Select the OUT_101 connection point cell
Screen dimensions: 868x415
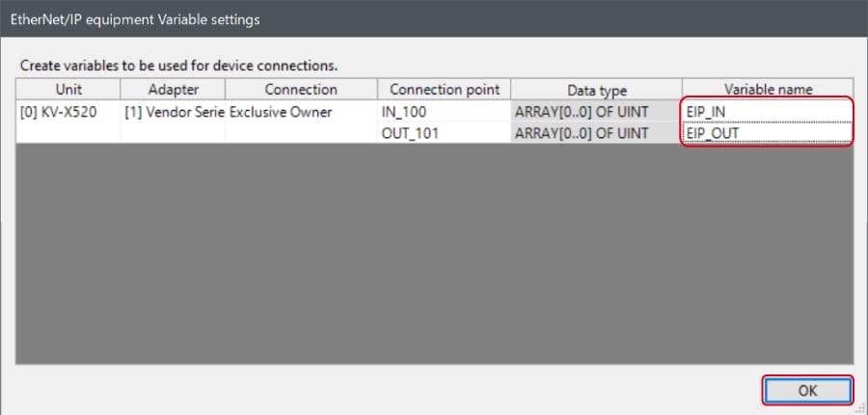(444, 133)
